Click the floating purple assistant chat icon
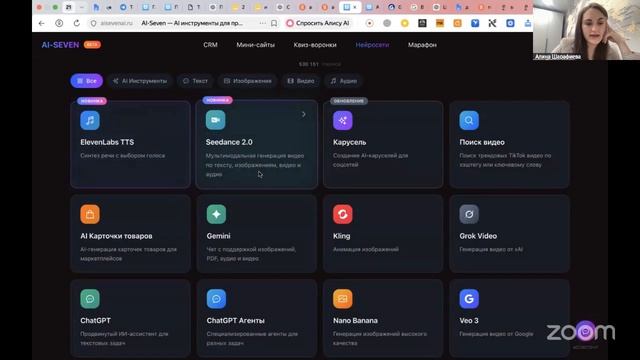This screenshot has height=360, width=640. click(585, 331)
